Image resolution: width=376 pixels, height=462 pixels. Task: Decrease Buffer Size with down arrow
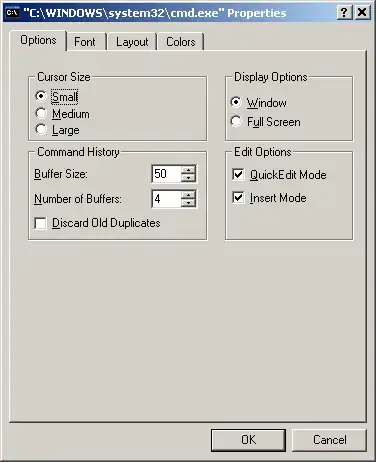(188, 177)
